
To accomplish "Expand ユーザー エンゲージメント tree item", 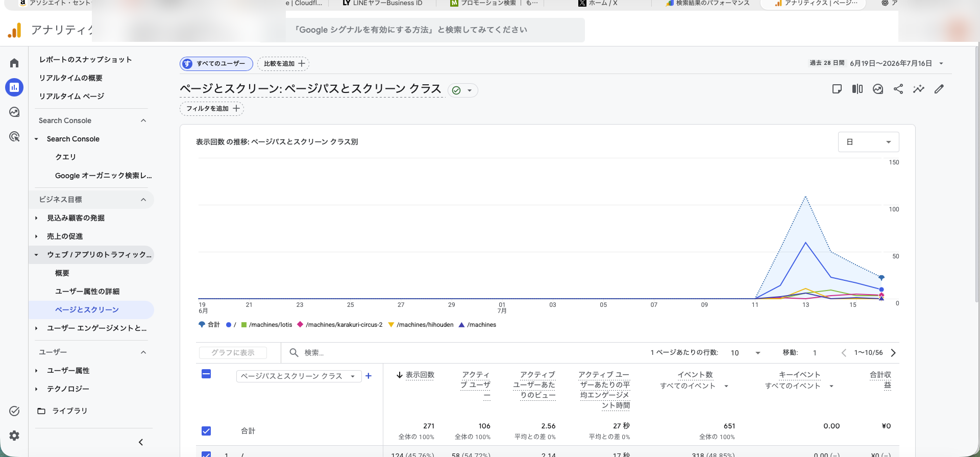I will point(36,328).
